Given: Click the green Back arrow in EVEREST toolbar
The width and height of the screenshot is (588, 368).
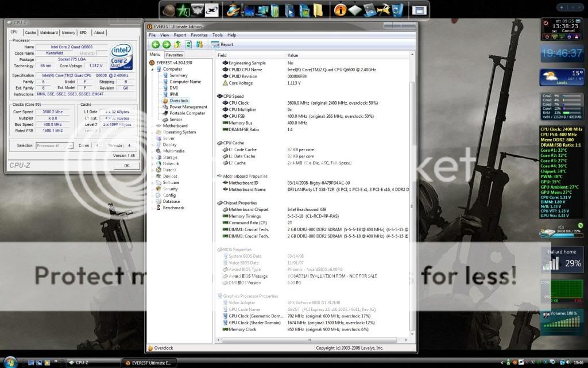Looking at the screenshot, I should click(x=156, y=45).
